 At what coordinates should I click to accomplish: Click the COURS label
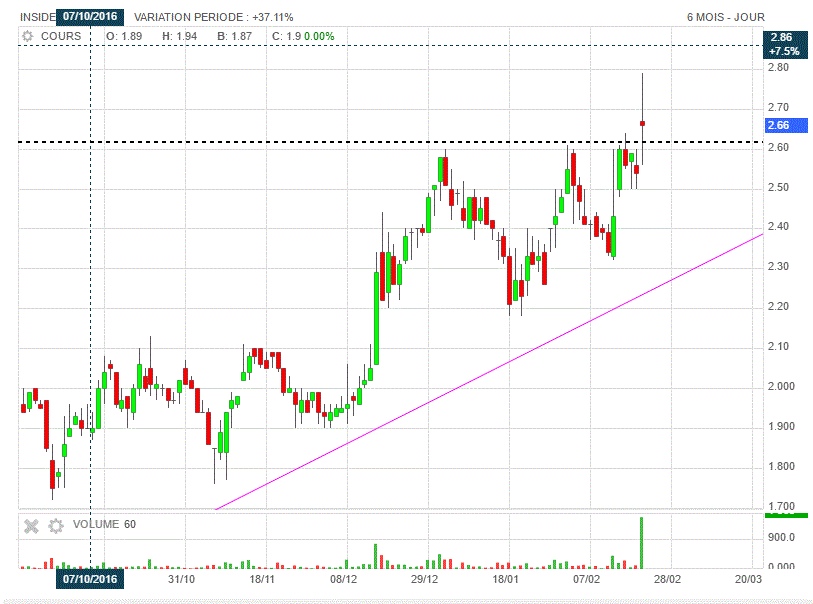tap(61, 36)
